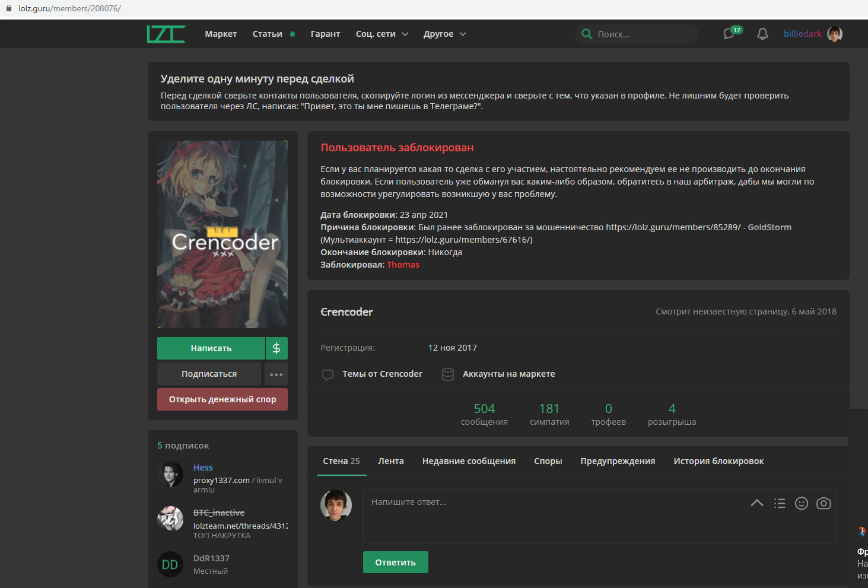Click the 5 подписок heading
The width and height of the screenshot is (868, 588).
tap(183, 446)
